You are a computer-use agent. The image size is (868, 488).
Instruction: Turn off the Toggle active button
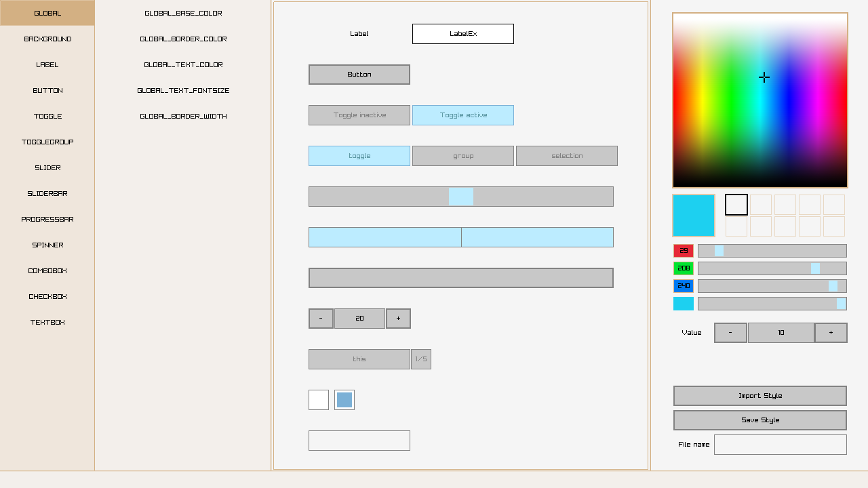tap(463, 115)
